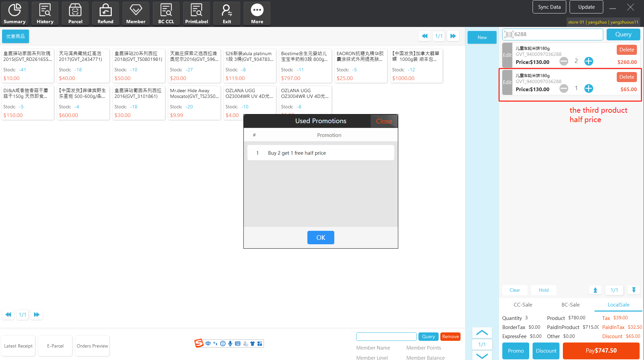Image resolution: width=644 pixels, height=360 pixels.
Task: Decrease quantity of second cart item
Action: pyautogui.click(x=564, y=88)
